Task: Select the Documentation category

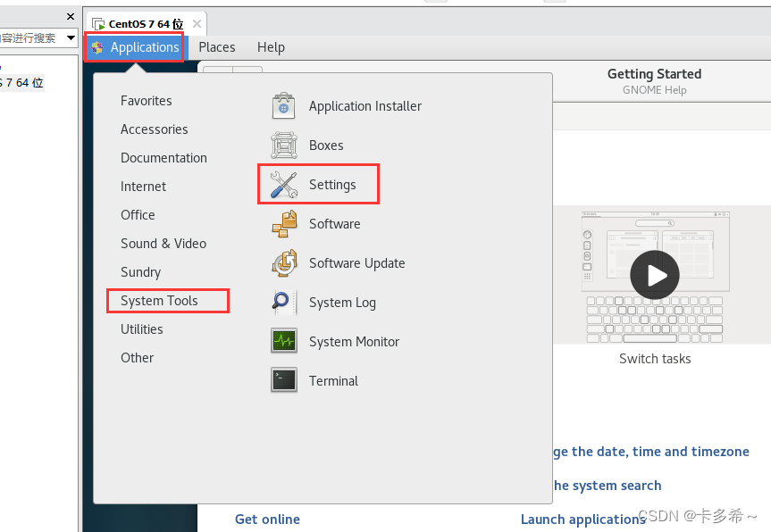Action: tap(163, 158)
